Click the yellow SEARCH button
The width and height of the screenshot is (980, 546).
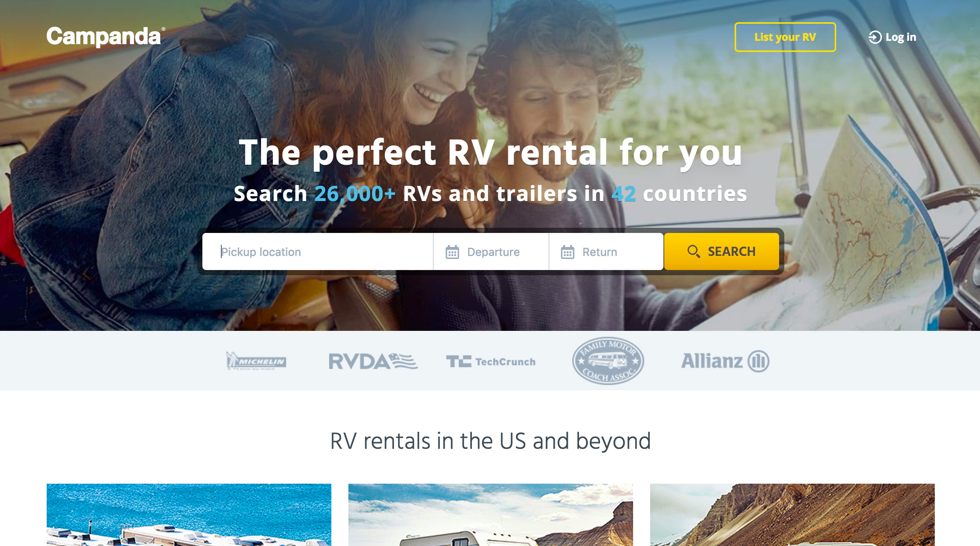721,252
